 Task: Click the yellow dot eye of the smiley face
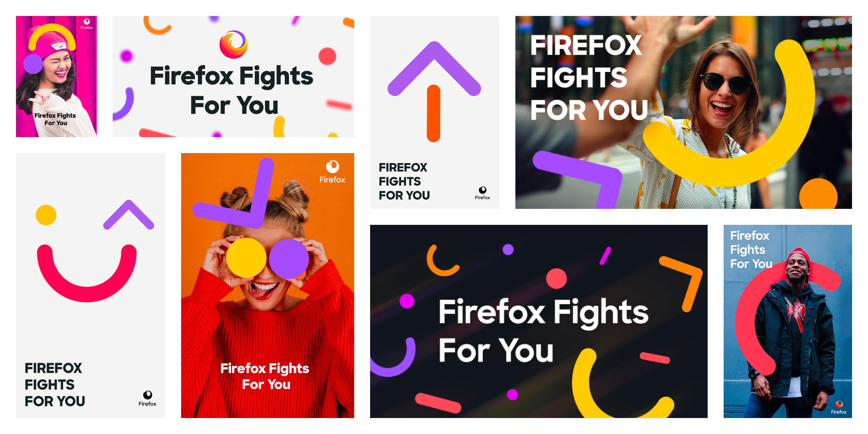point(46,215)
